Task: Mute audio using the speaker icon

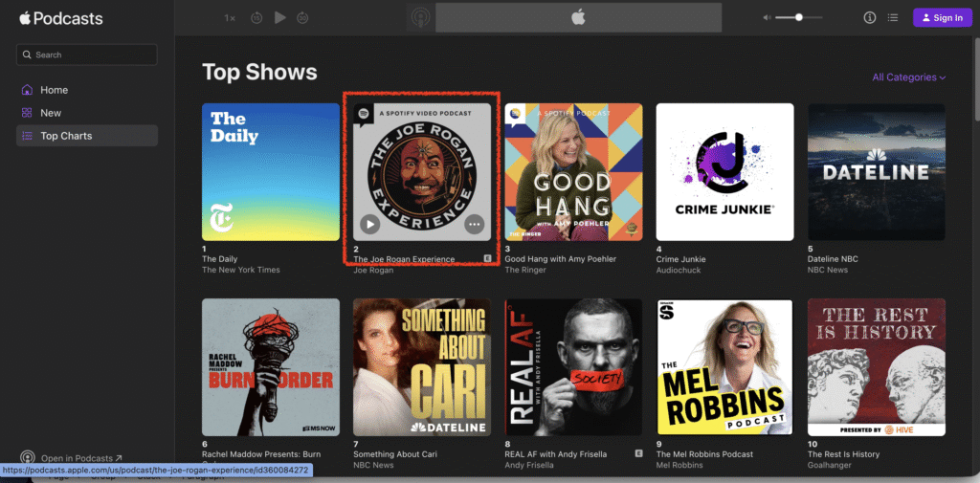Action: point(767,17)
